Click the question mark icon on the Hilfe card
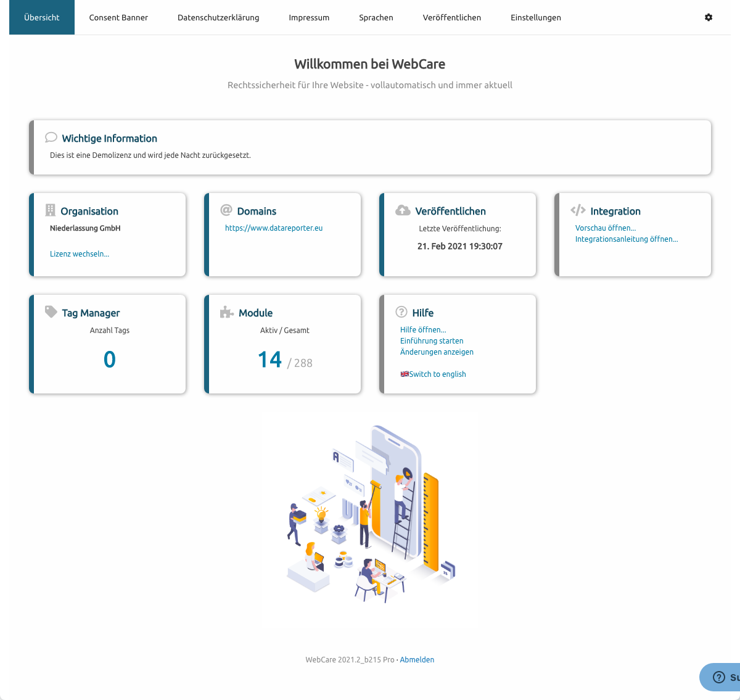Image resolution: width=740 pixels, height=700 pixels. click(x=402, y=311)
